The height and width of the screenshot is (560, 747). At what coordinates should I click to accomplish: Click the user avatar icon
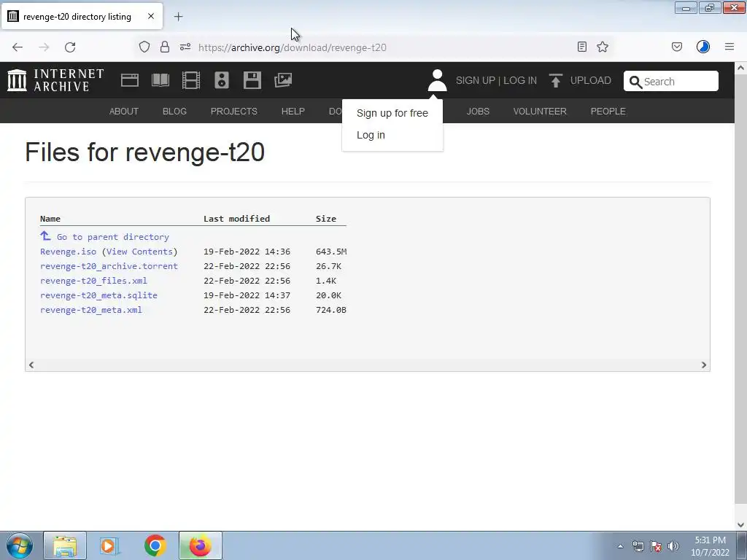coord(437,80)
